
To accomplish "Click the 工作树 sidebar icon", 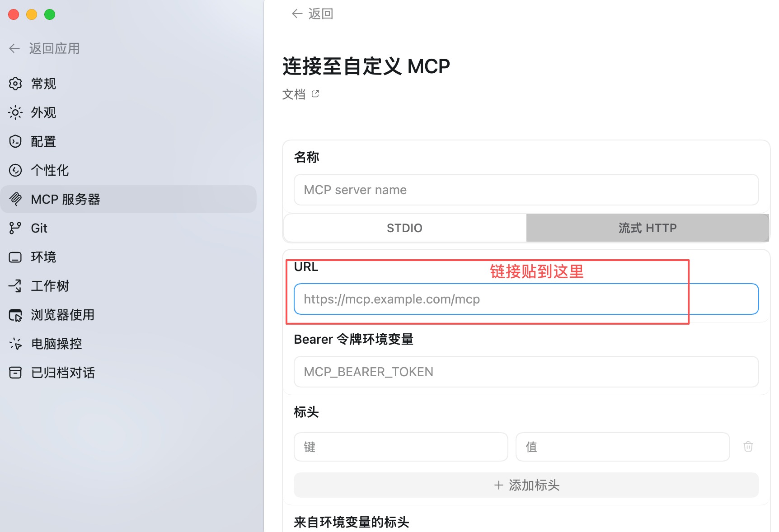I will (15, 286).
